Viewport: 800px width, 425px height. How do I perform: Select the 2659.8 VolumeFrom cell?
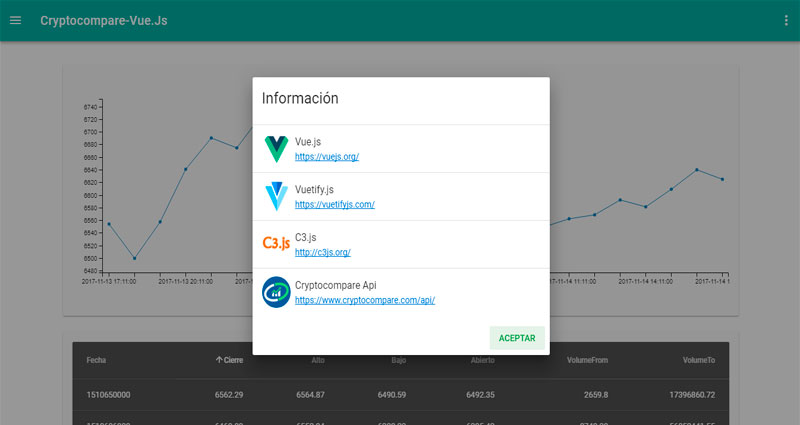596,395
